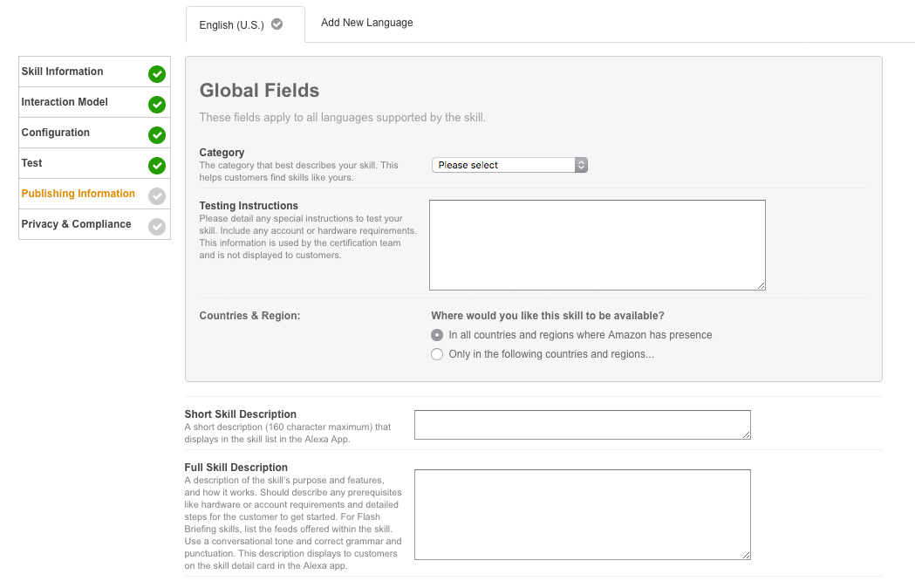Grab the Testing Instructions resize handle
This screenshot has height=588, width=915.
(x=761, y=285)
